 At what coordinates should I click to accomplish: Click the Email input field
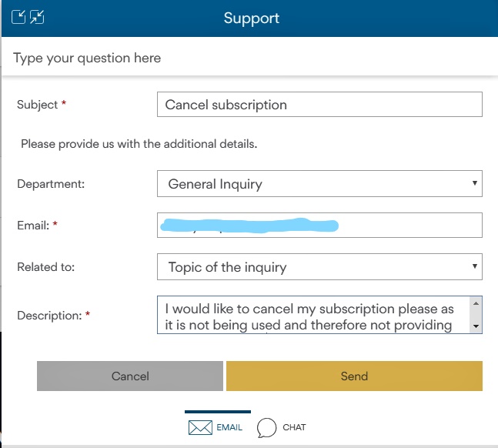(x=319, y=226)
